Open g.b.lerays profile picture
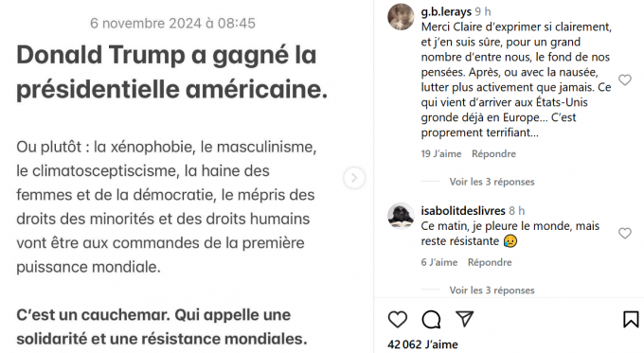 [401, 17]
